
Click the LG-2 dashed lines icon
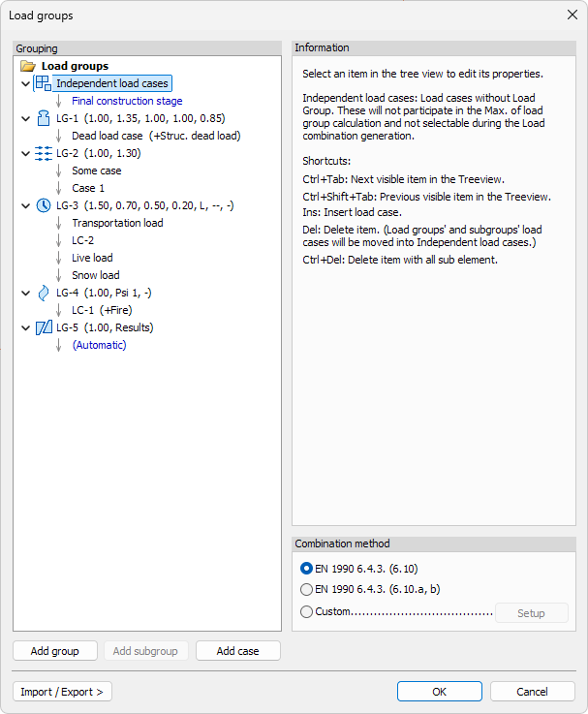click(x=43, y=153)
